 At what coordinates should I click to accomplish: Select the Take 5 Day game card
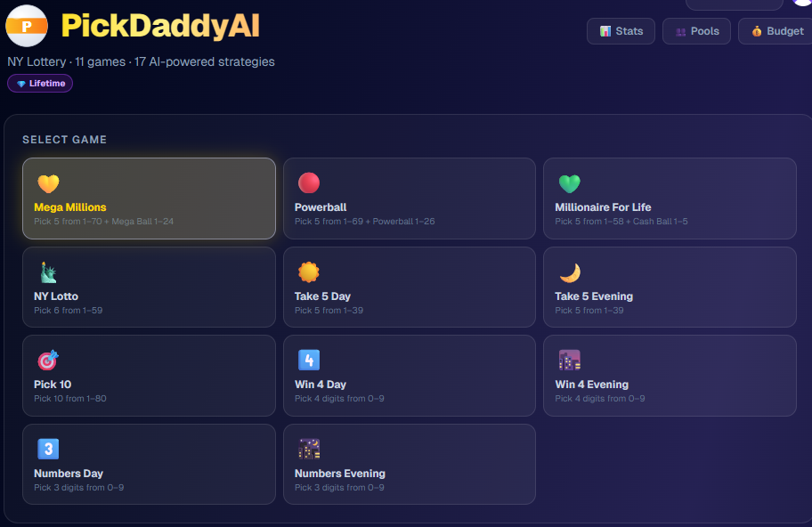tap(409, 287)
